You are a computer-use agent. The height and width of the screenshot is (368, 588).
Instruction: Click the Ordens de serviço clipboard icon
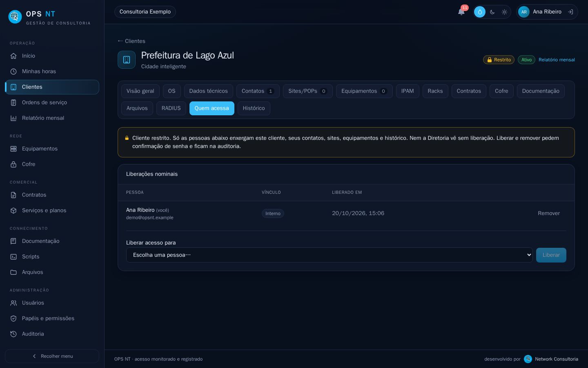click(13, 103)
